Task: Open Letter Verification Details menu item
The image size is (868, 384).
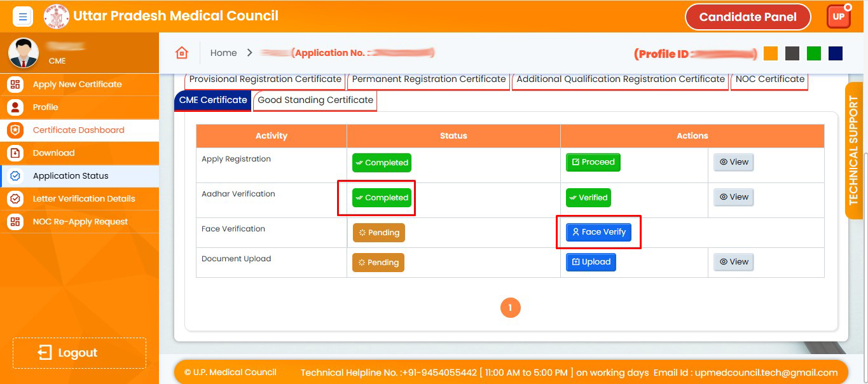Action: pos(83,198)
